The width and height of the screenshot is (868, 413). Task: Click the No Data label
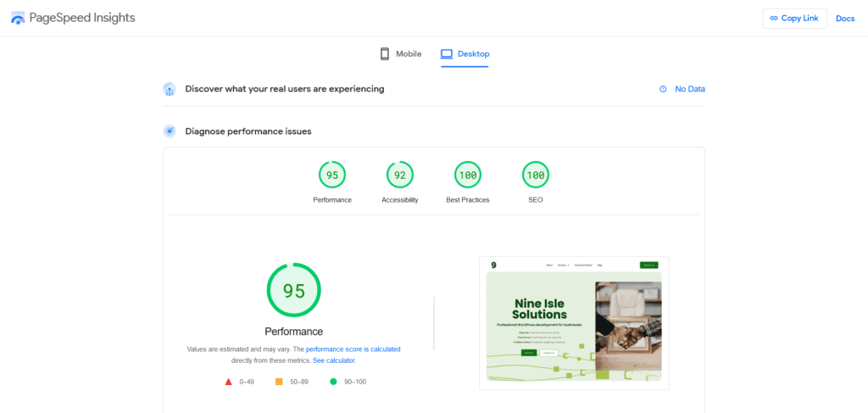coord(690,89)
